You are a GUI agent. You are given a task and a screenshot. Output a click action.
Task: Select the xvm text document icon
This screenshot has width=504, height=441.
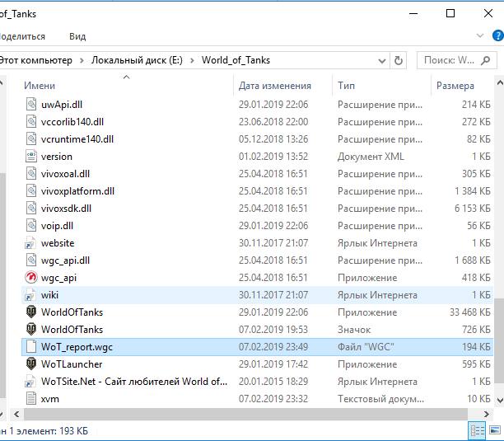(x=31, y=399)
